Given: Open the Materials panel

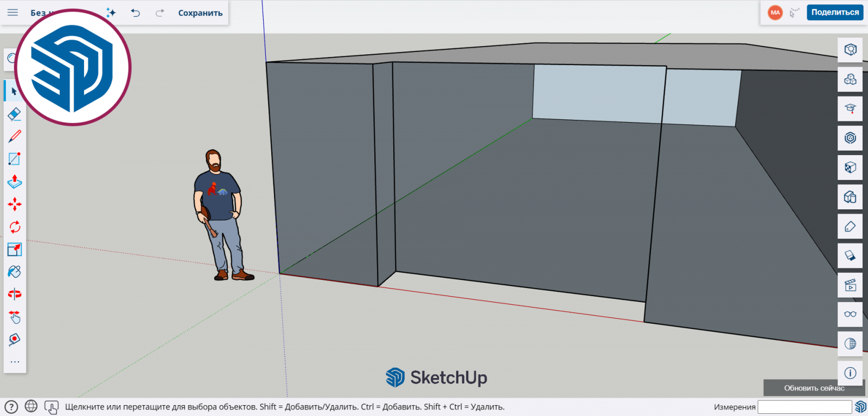Looking at the screenshot, I should (x=850, y=167).
